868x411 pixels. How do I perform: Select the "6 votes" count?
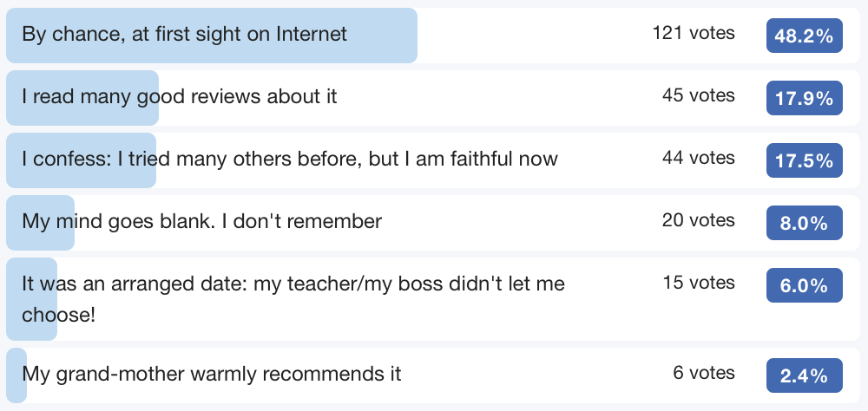(704, 373)
